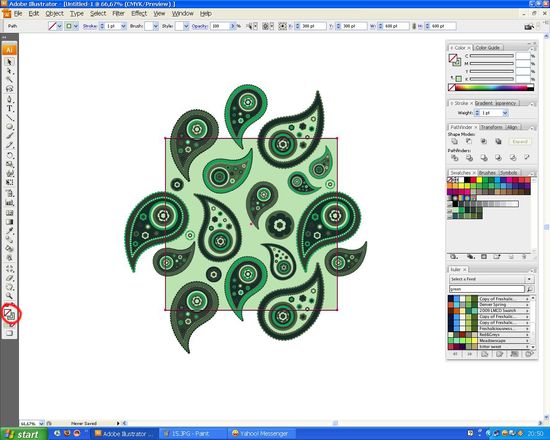The image size is (550, 440).
Task: Select the yellow swatch in Swatches panel
Action: point(479,180)
